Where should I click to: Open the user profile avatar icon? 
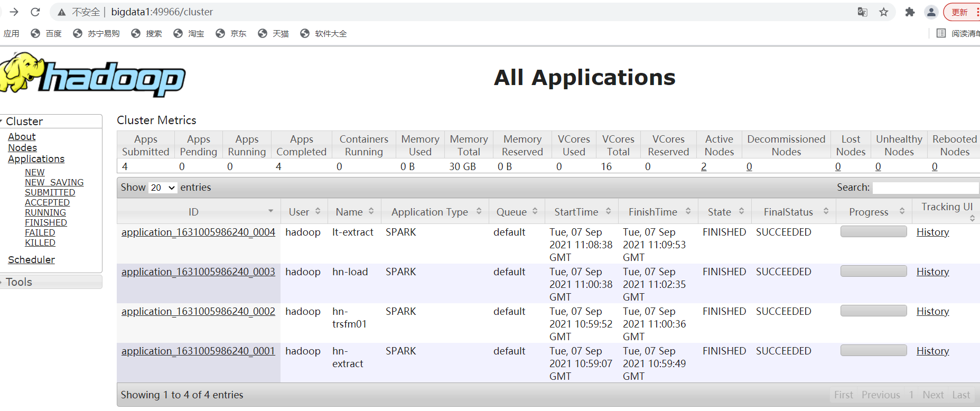pyautogui.click(x=931, y=12)
